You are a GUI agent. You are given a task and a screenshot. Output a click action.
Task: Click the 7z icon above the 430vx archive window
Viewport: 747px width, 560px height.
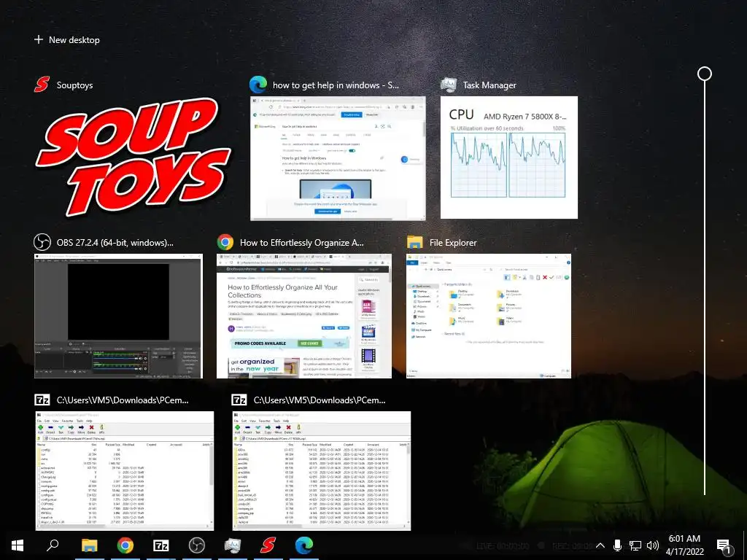(239, 400)
